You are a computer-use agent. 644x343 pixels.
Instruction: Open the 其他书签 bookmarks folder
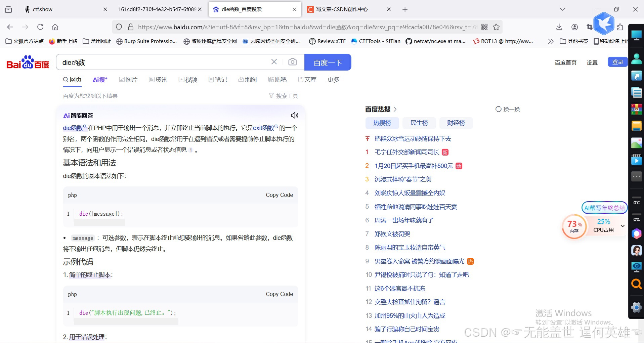574,41
